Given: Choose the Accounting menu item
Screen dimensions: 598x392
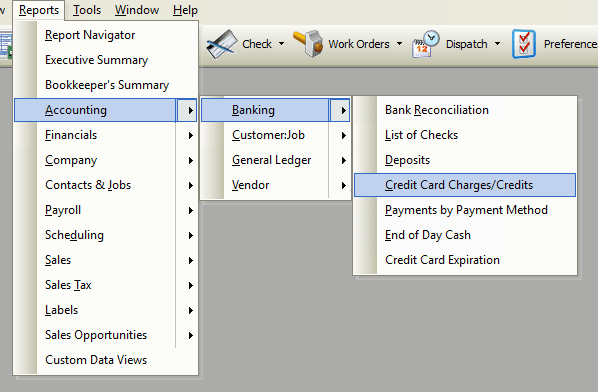Looking at the screenshot, I should [x=105, y=110].
